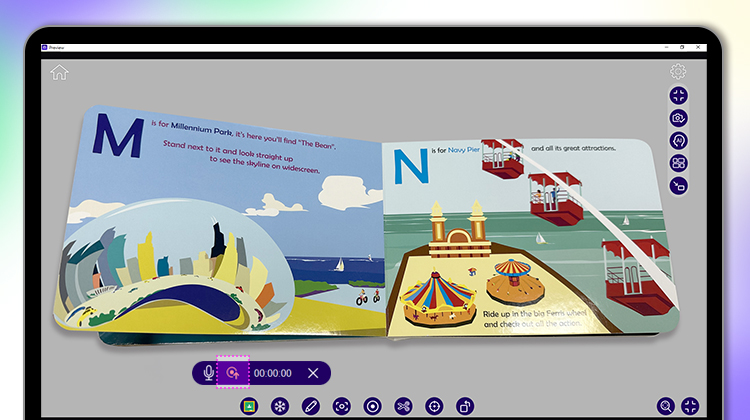Click the Preview app logo in title bar
The width and height of the screenshot is (750, 420).
pos(44,48)
